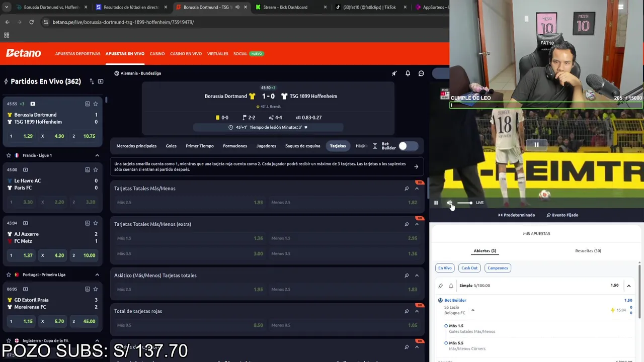Screen dimensions: 644x362
Task: Pin Tarjetas Totales Más/Menos (extra) market
Action: [x=407, y=224]
